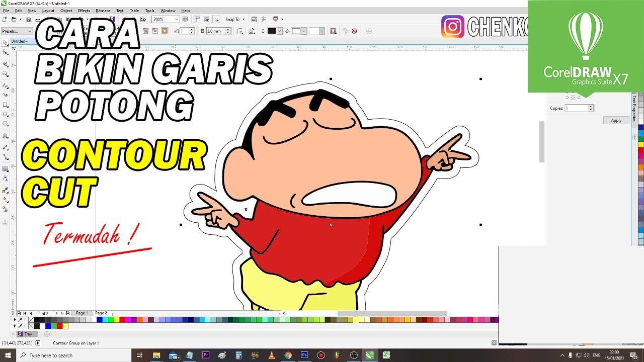Image resolution: width=644 pixels, height=362 pixels.
Task: Click the Print icon on the toolbar
Action: click(39, 19)
